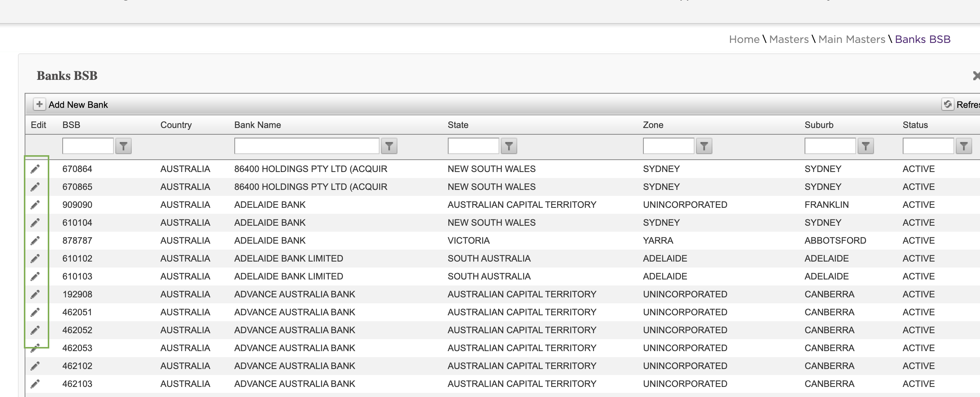Select the ABBOTSFORD suburb cell
The width and height of the screenshot is (980, 397).
coord(835,240)
